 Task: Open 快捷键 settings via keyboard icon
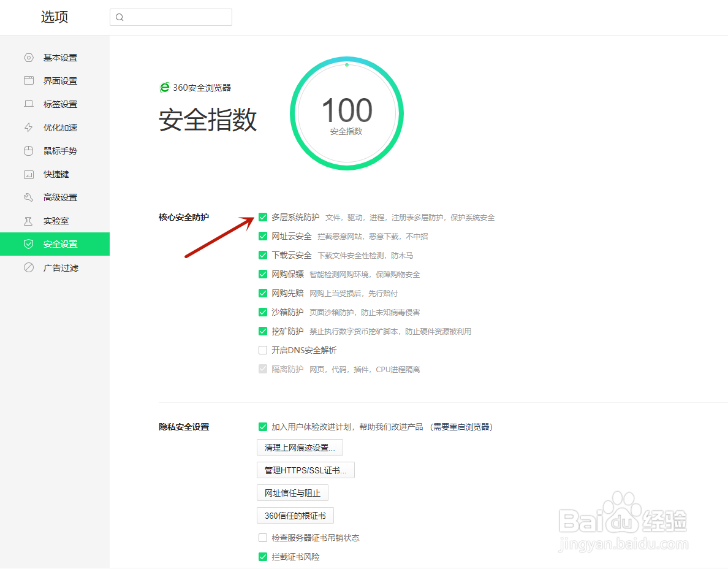tap(28, 174)
